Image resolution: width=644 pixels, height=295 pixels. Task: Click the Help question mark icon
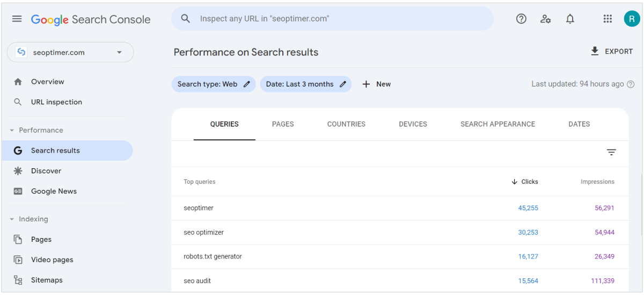point(521,19)
